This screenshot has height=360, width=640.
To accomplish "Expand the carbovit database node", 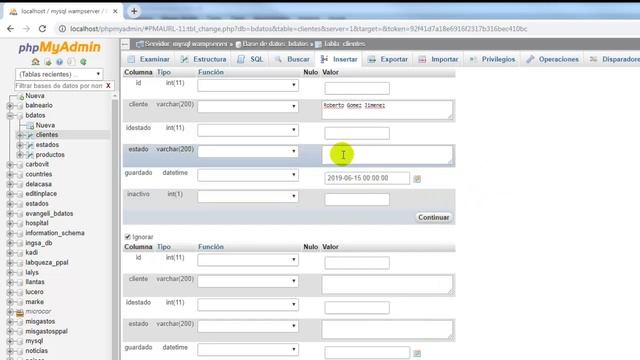I will (x=10, y=164).
